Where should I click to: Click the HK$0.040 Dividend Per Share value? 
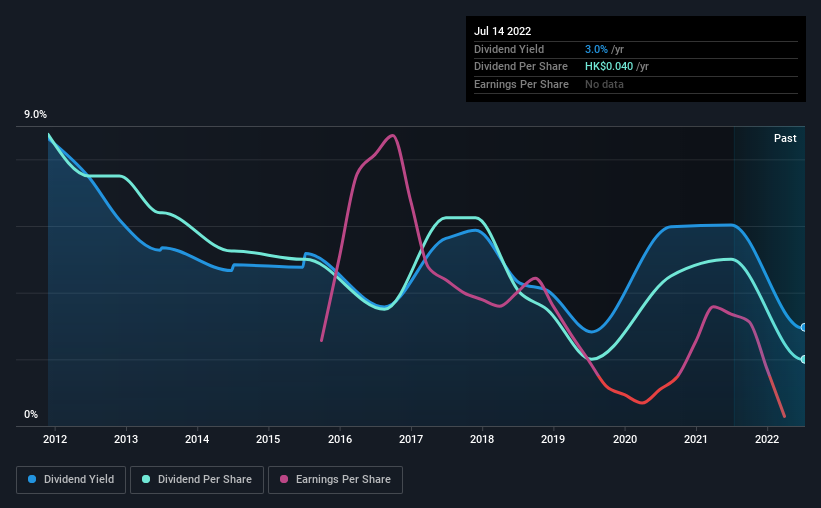(609, 67)
